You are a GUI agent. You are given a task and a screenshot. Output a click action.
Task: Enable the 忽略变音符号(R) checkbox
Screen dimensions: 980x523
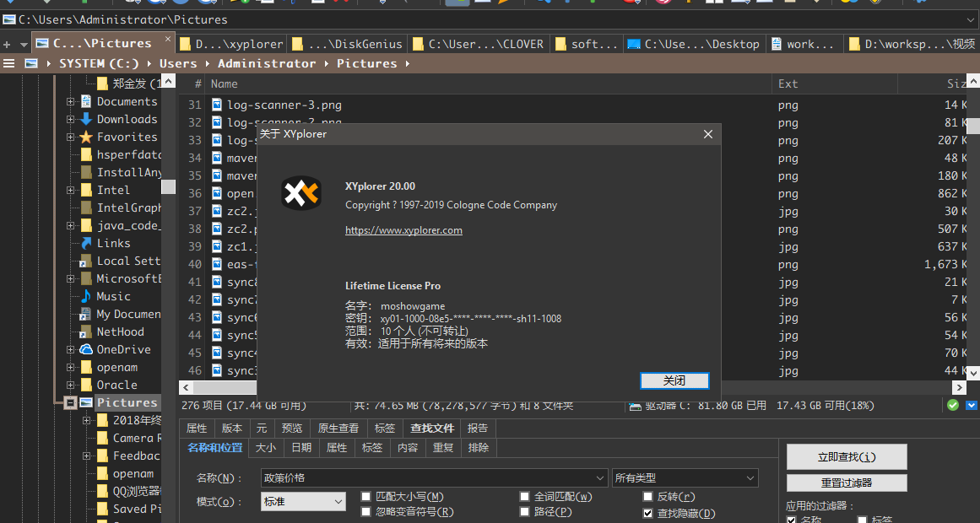(366, 512)
